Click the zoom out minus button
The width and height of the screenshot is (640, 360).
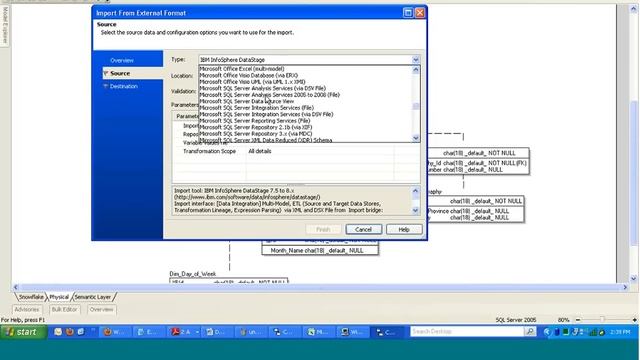coord(578,320)
